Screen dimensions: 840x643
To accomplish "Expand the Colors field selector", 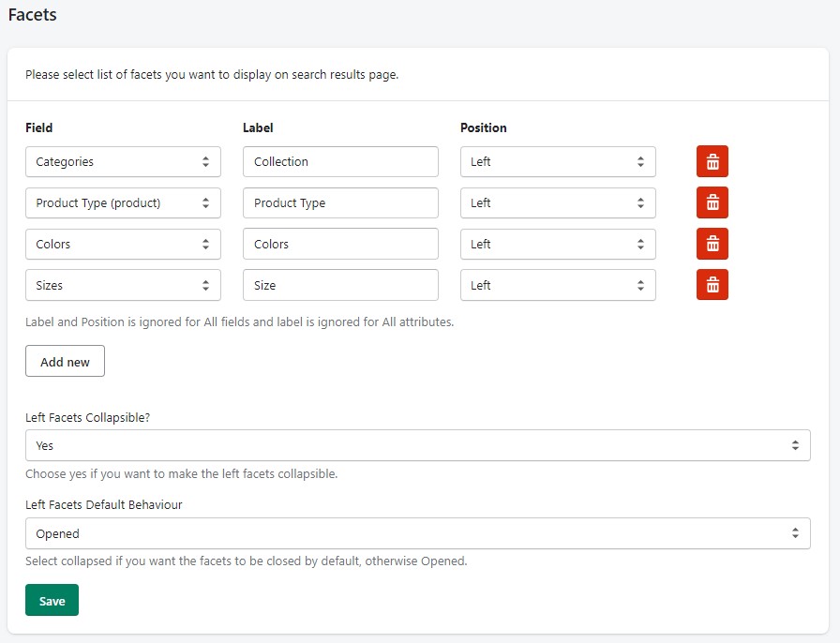I will 123,245.
